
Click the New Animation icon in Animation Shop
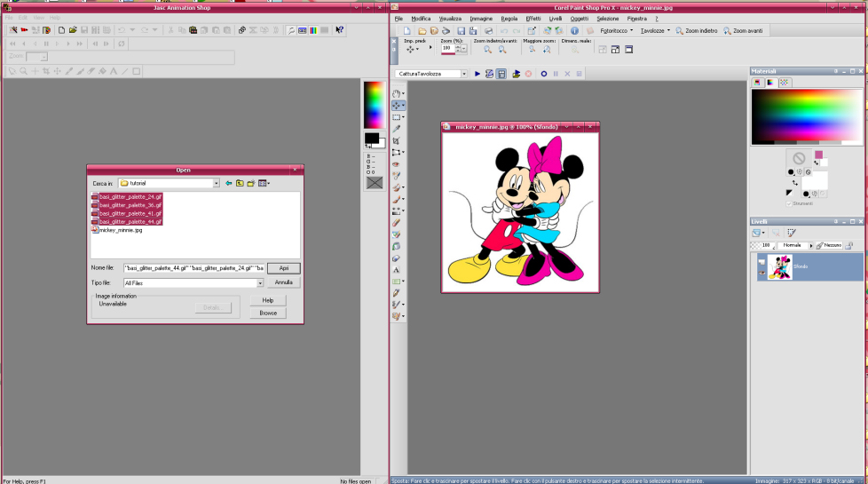[61, 30]
